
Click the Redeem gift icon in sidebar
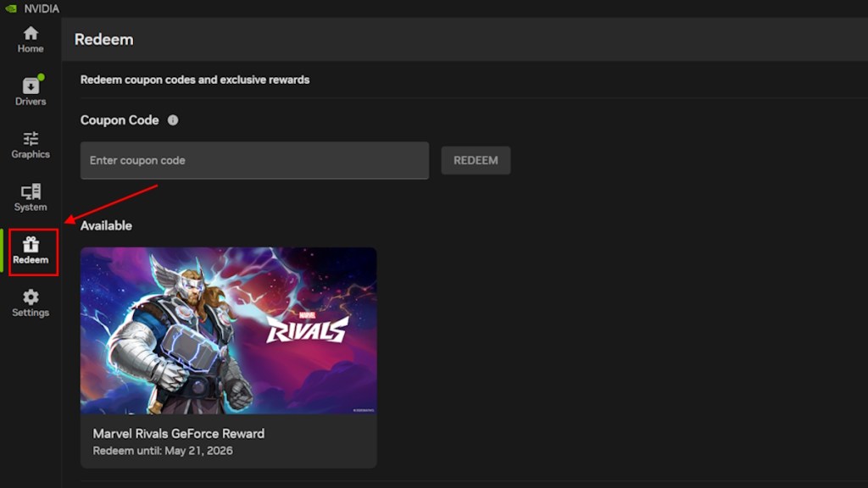tap(31, 245)
